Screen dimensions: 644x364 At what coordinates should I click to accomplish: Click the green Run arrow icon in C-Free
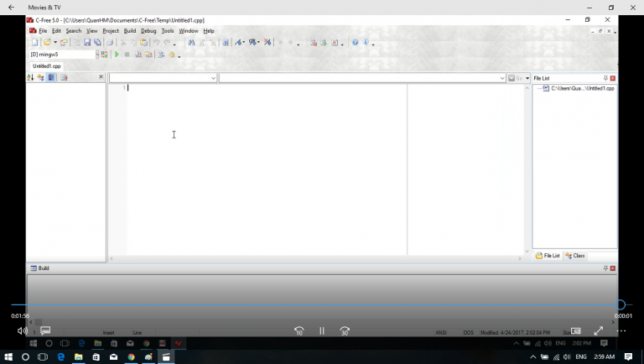coord(117,55)
